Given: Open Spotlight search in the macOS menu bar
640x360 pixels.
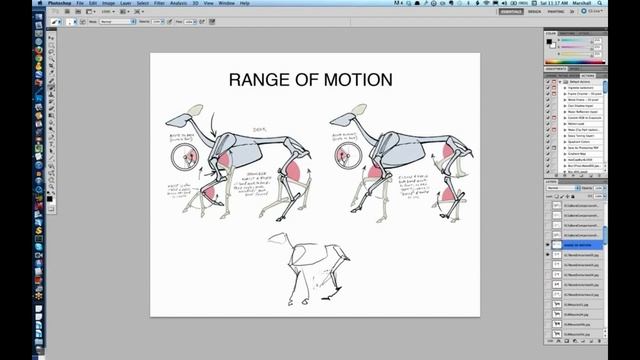Looking at the screenshot, I should (x=600, y=3).
